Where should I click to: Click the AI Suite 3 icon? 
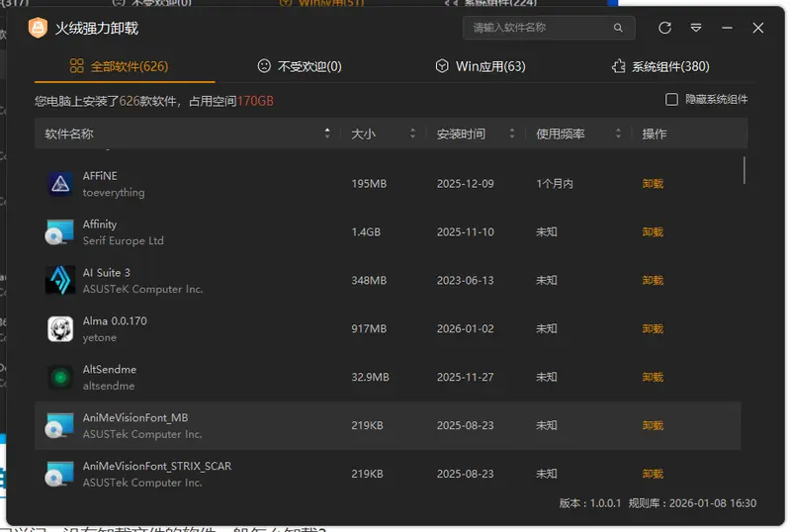(x=60, y=280)
